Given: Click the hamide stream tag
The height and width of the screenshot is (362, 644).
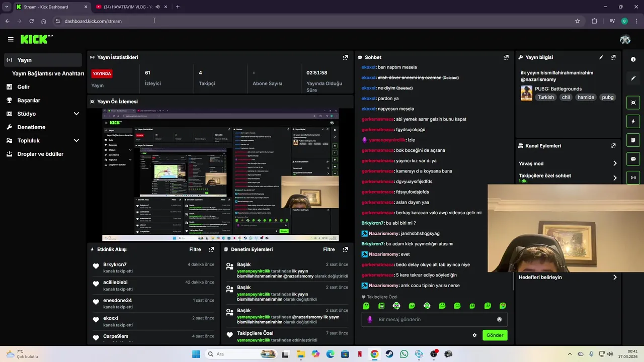Looking at the screenshot, I should click(x=586, y=98).
